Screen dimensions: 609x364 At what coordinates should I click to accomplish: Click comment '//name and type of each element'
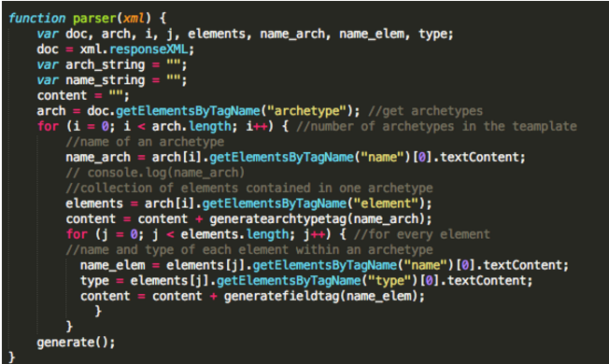[177, 250]
